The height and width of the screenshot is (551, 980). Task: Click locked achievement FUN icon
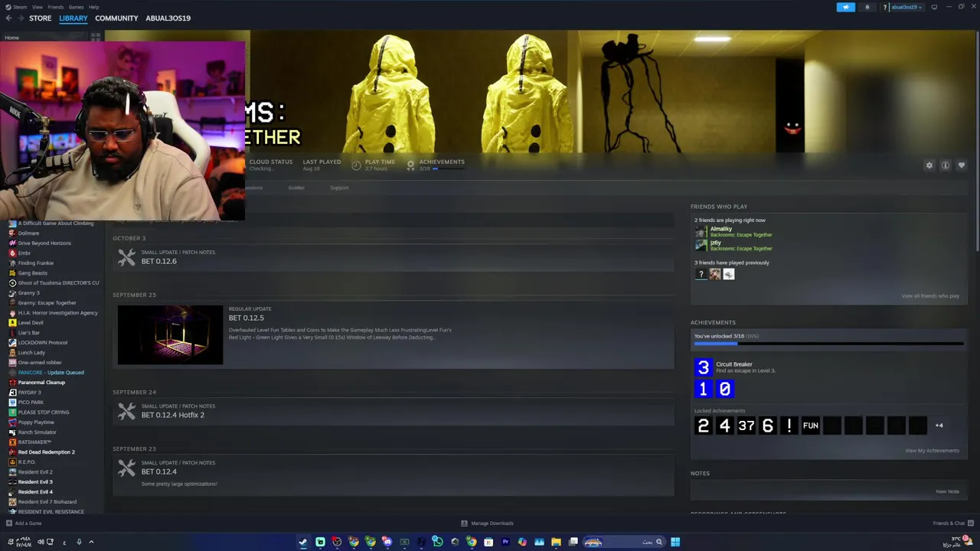click(810, 425)
